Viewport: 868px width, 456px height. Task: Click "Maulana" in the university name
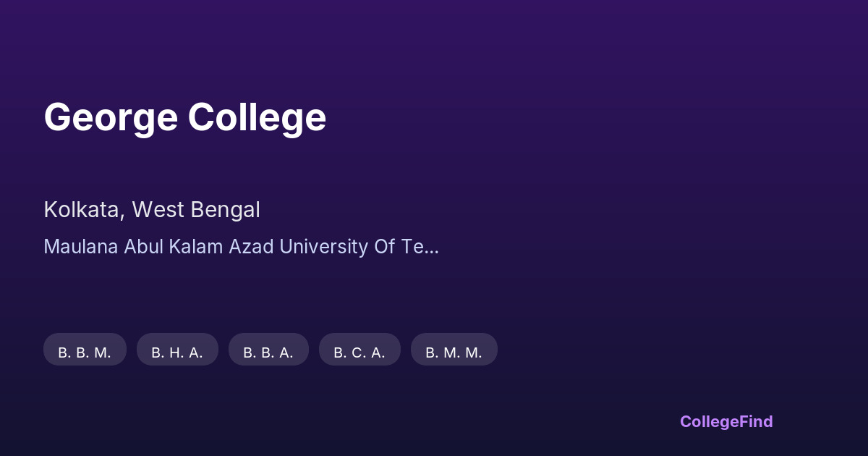[81, 247]
